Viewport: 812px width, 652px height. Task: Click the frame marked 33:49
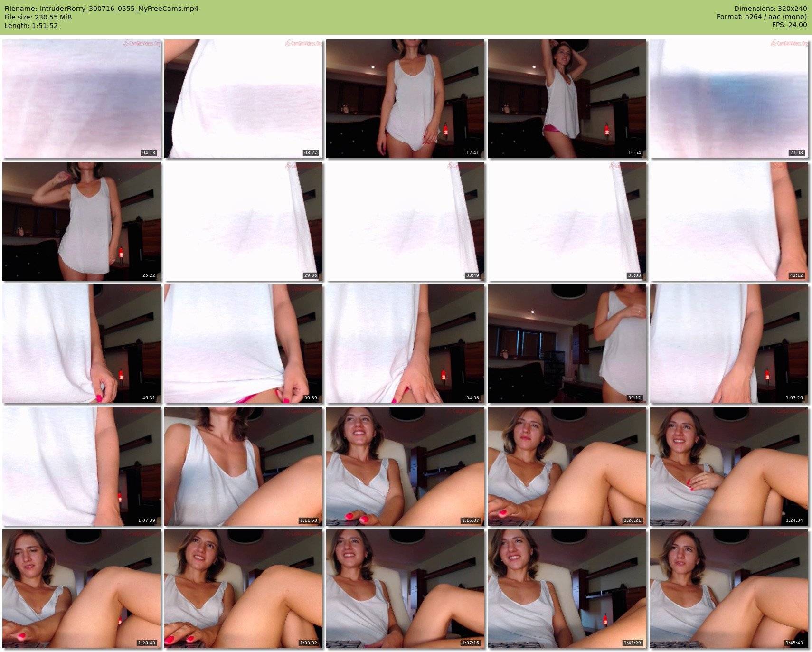(x=405, y=221)
